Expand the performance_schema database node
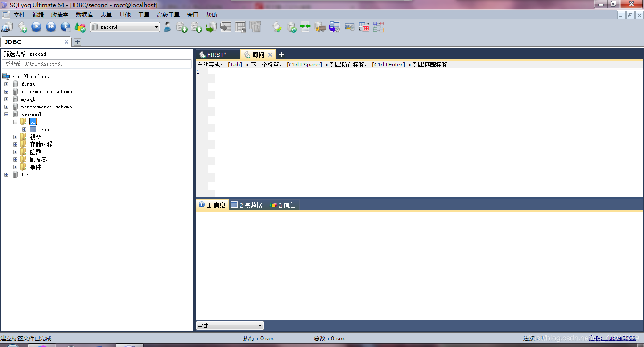Viewport: 644px width, 347px height. tap(6, 107)
